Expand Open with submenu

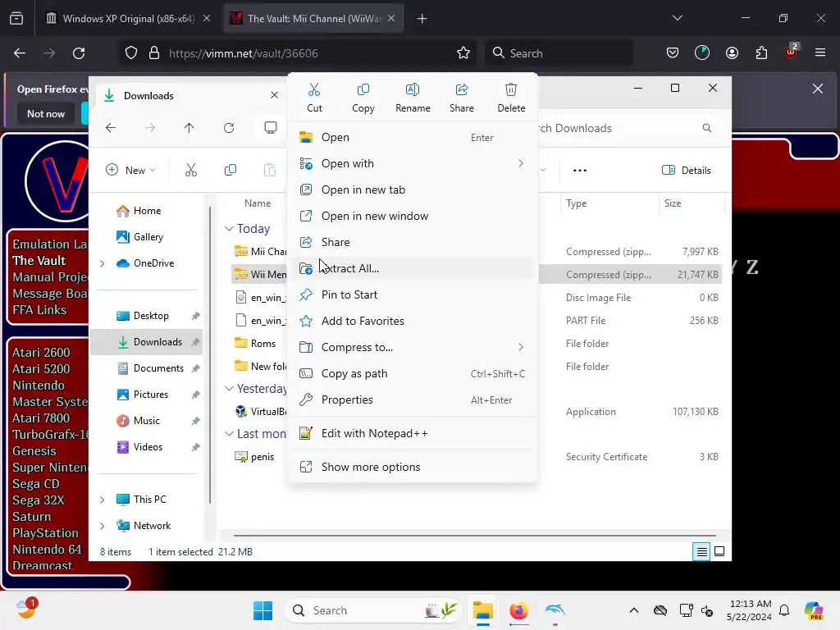(x=413, y=163)
